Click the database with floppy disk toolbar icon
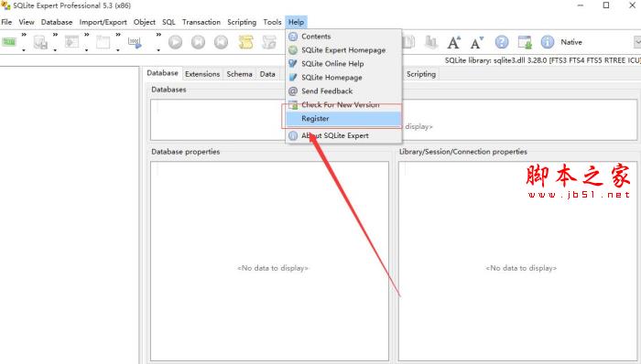This screenshot has width=641, height=364. pyautogui.click(x=40, y=42)
